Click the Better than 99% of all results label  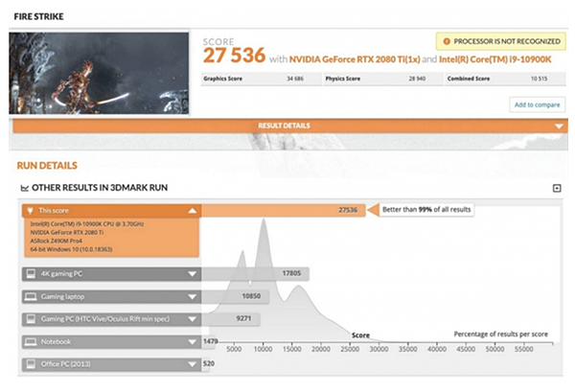pos(426,210)
